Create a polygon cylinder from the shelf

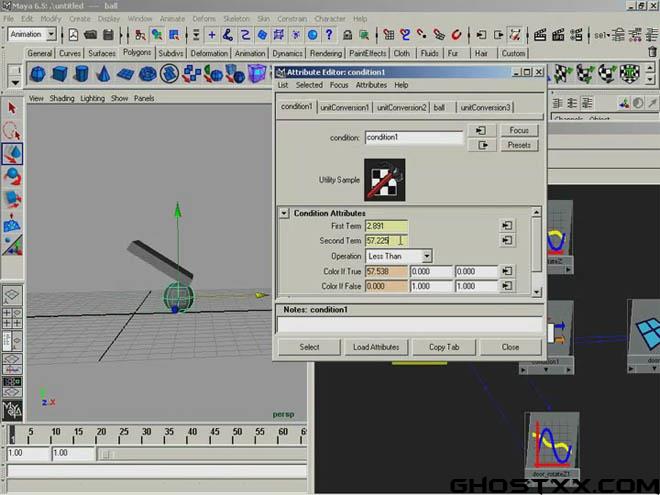click(81, 74)
